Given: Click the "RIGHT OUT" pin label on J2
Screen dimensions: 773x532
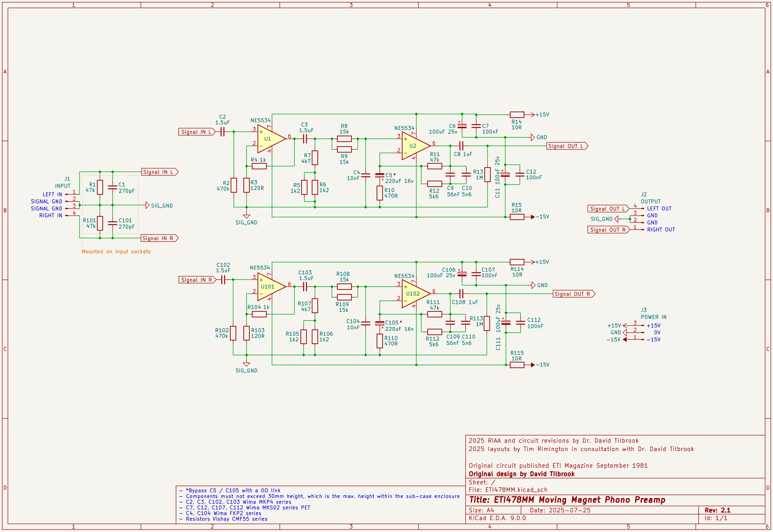Looking at the screenshot, I should [661, 230].
